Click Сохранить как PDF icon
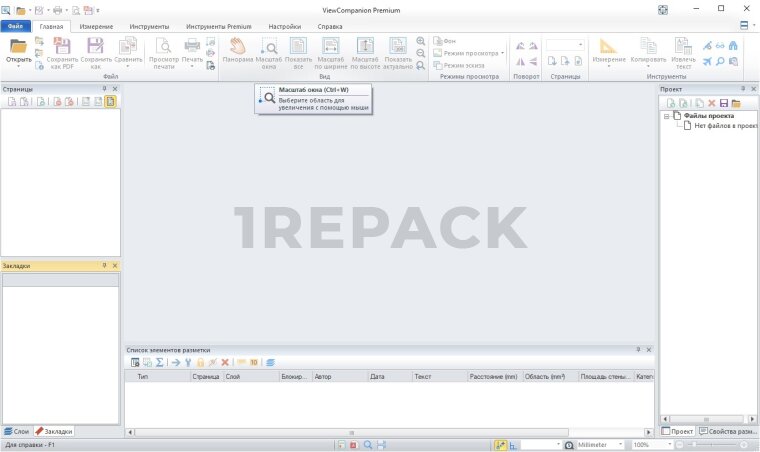Image resolution: width=760 pixels, height=452 pixels. 62,46
